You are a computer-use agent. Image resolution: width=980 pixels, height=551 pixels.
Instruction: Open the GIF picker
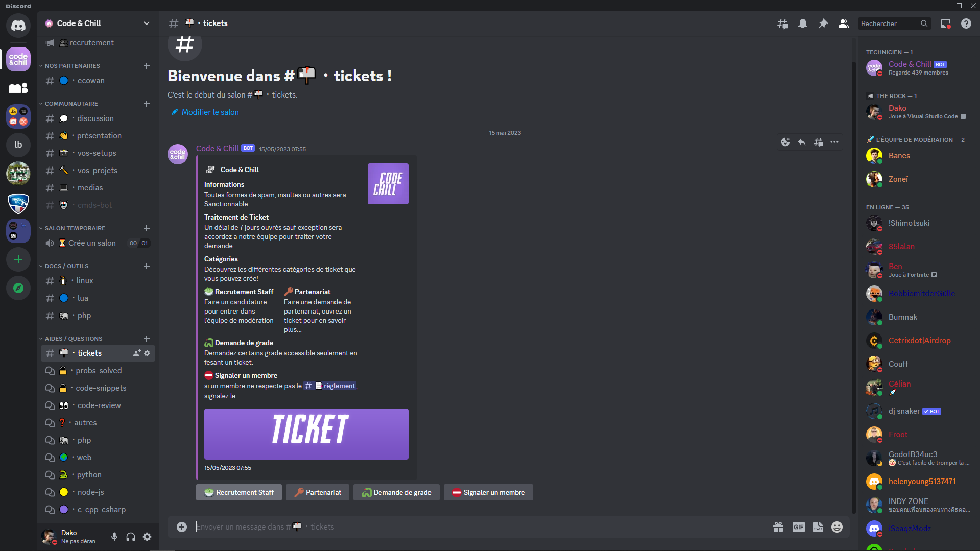pyautogui.click(x=799, y=526)
